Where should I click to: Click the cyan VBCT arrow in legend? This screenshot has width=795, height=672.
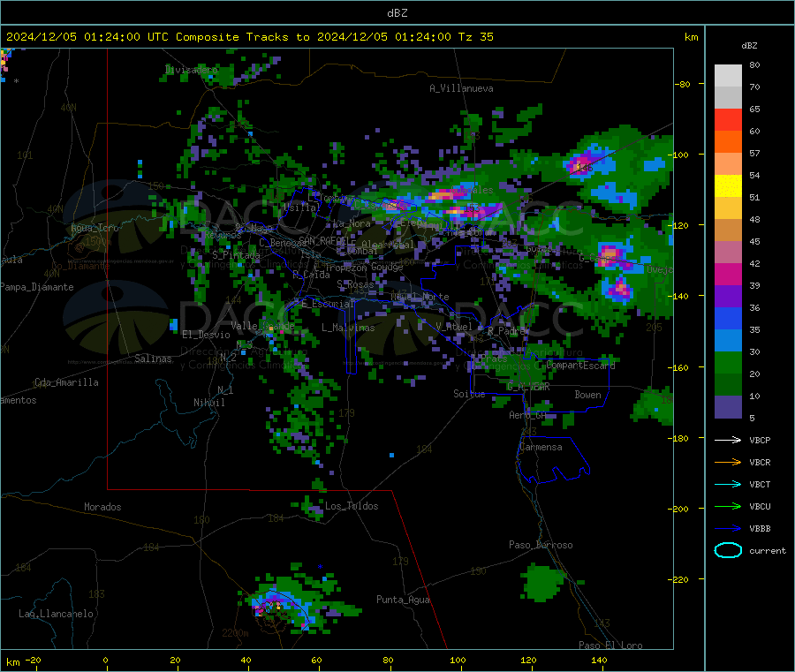pyautogui.click(x=728, y=485)
